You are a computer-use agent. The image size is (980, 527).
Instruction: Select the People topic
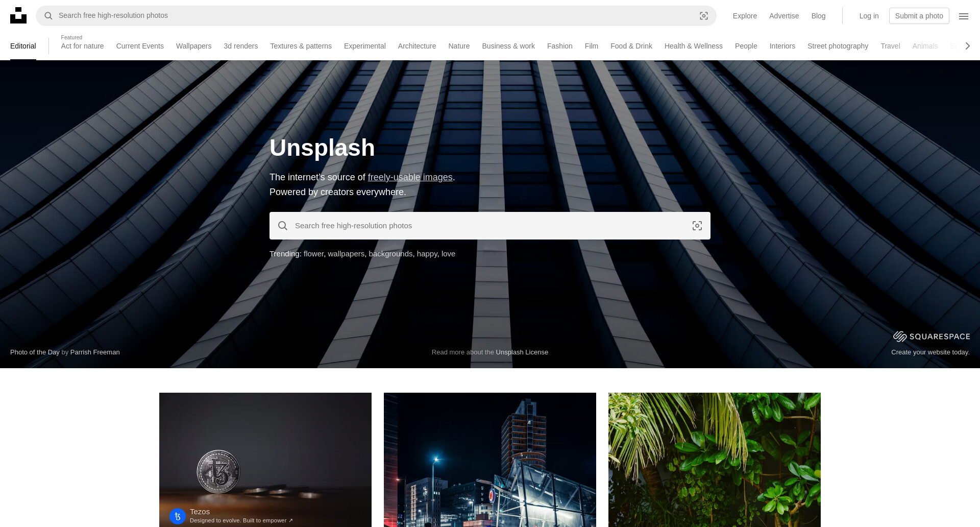coord(746,46)
